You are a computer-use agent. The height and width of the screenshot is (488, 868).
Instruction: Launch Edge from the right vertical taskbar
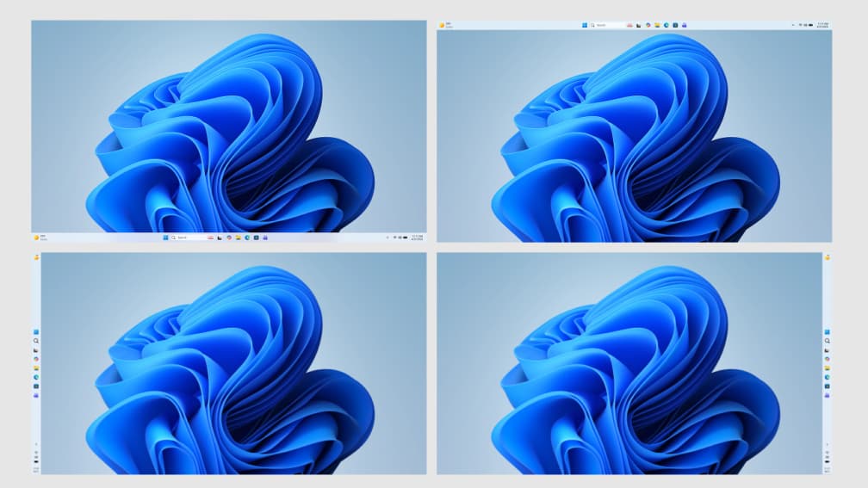[x=828, y=377]
